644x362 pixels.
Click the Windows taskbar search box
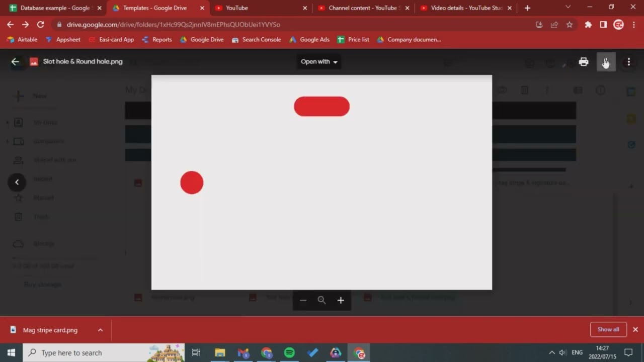(x=104, y=352)
